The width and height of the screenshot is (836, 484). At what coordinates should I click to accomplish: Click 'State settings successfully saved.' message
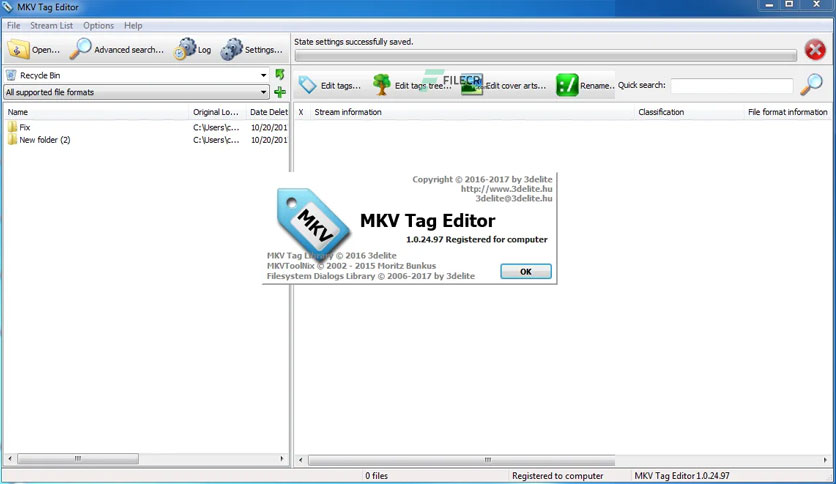[x=353, y=42]
